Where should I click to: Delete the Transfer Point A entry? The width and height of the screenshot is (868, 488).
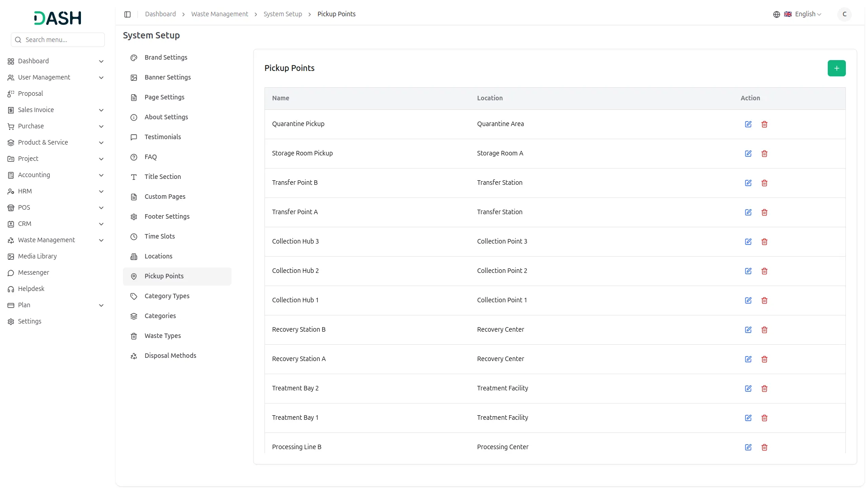pyautogui.click(x=764, y=212)
